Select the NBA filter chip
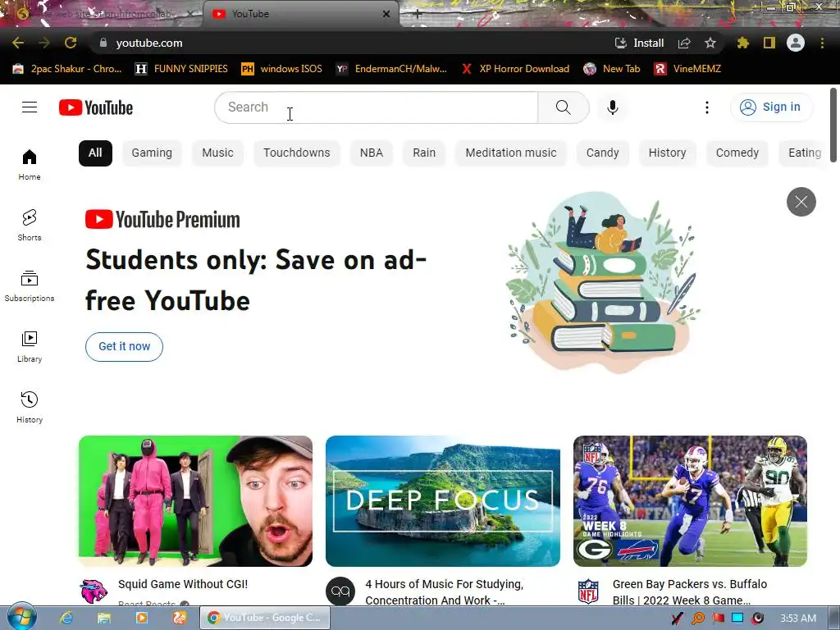Screen dimensions: 840x630 pos(372,153)
